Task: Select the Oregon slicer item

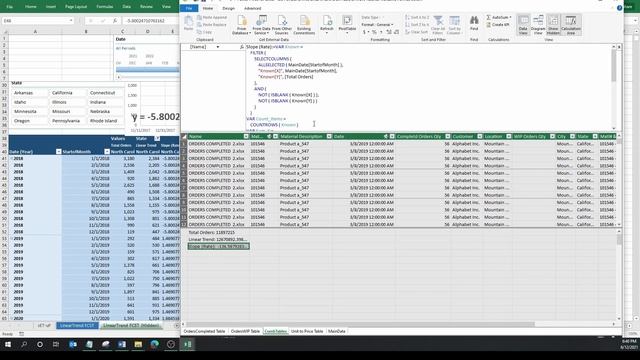Action: [x=29, y=121]
